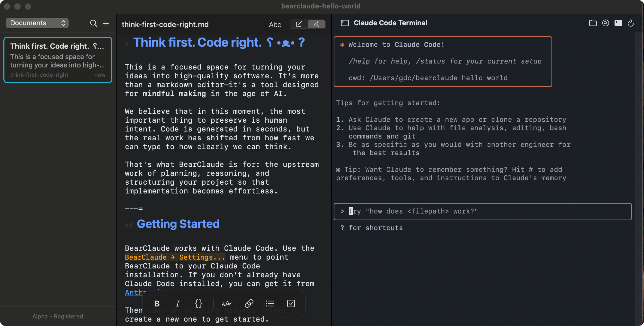
Task: Click the at-sign mention icon in terminal header
Action: pyautogui.click(x=606, y=23)
